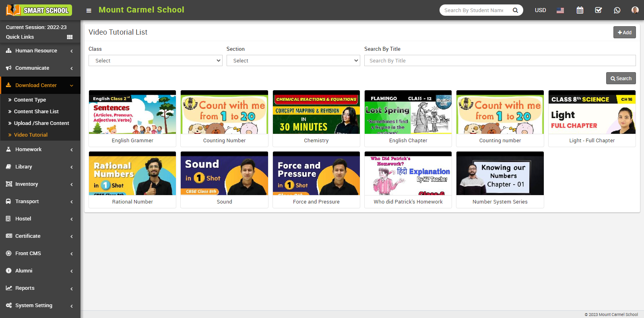Click the magnifier icon in student search
The height and width of the screenshot is (318, 644).
coord(515,10)
